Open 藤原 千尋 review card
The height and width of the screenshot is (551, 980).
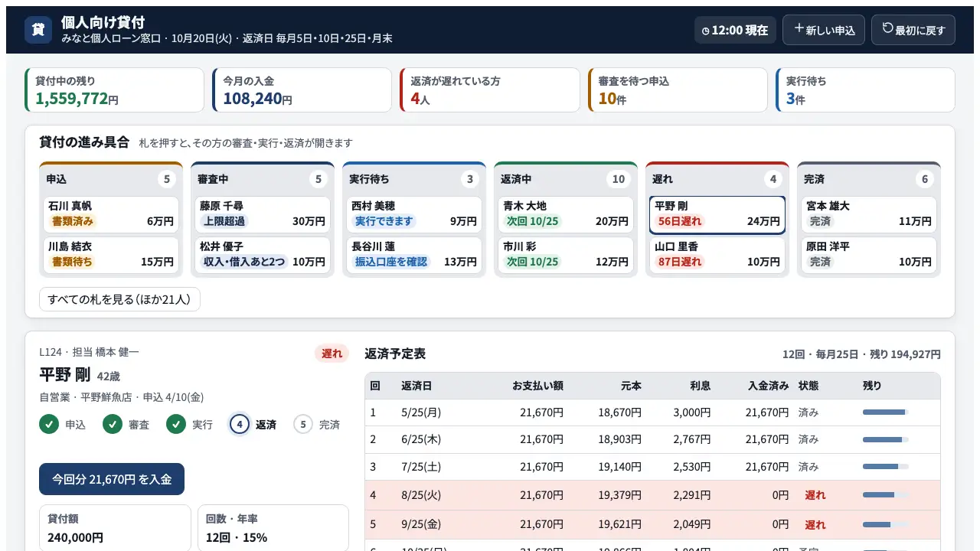point(263,214)
